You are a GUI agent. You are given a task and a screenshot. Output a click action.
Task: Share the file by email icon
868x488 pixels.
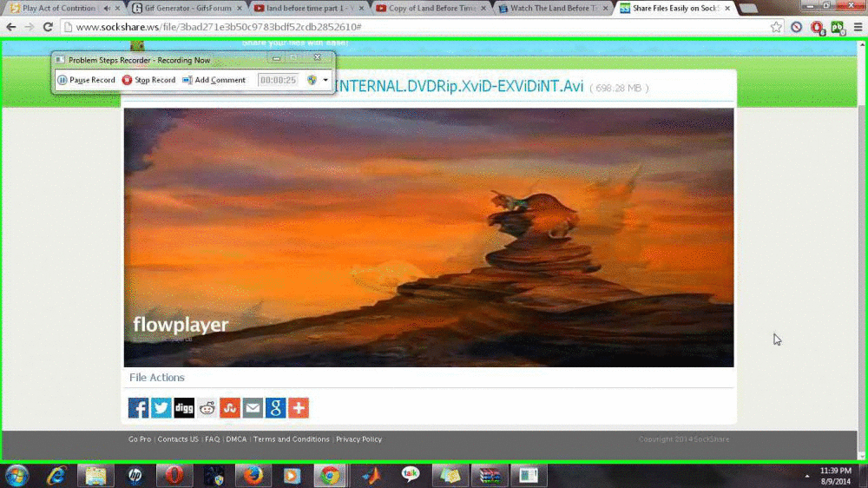pyautogui.click(x=253, y=408)
